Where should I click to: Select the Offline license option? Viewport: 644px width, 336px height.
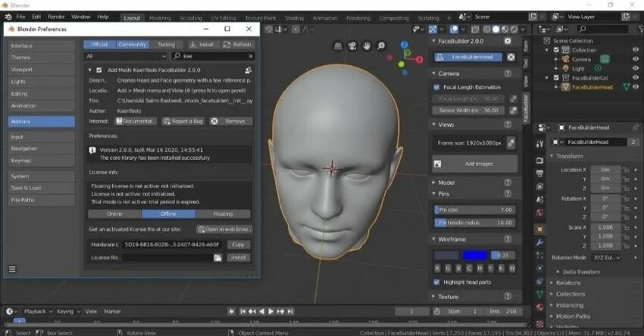(x=168, y=214)
